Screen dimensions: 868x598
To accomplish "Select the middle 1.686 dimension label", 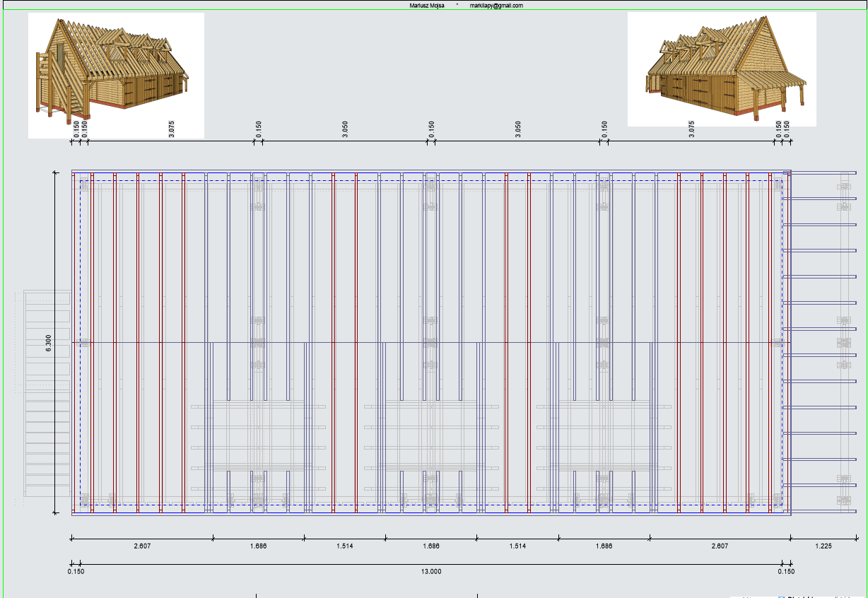I will click(x=430, y=546).
